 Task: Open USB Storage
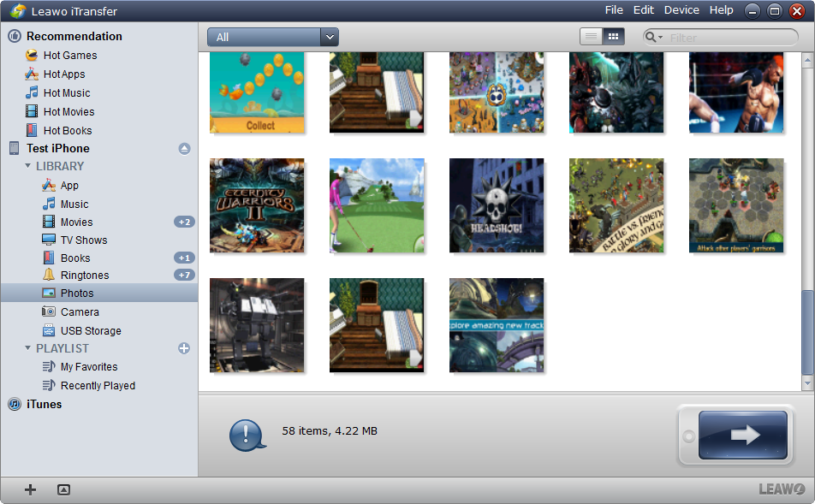coord(91,331)
